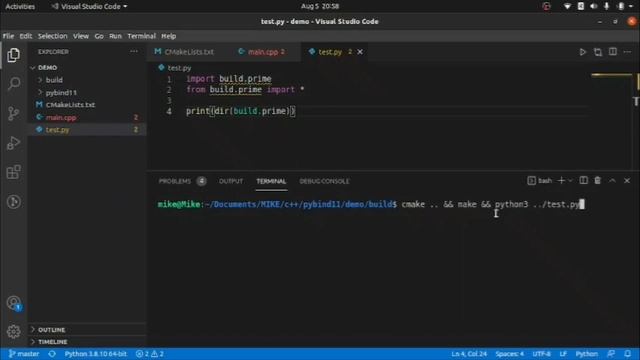Open the Source Control view
Viewport: 640px width, 360px height.
click(13, 113)
